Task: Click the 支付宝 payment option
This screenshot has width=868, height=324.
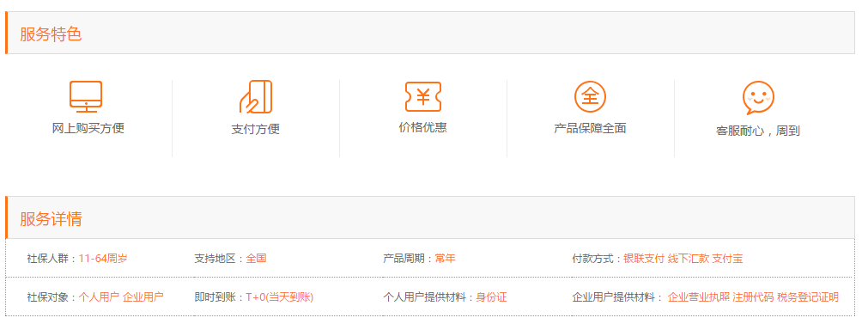Action: [x=727, y=258]
